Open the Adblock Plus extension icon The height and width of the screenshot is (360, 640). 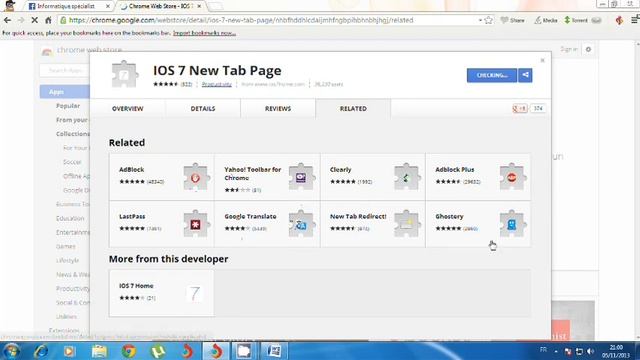pos(512,177)
